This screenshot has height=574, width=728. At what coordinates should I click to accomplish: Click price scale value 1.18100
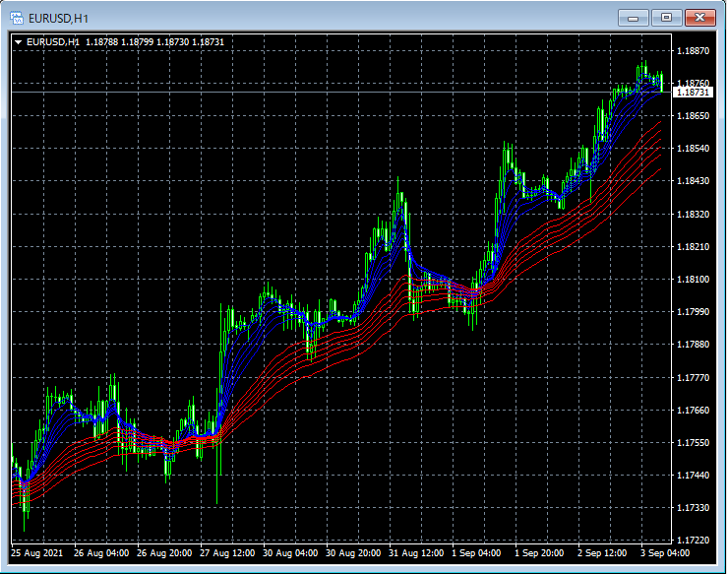[694, 279]
